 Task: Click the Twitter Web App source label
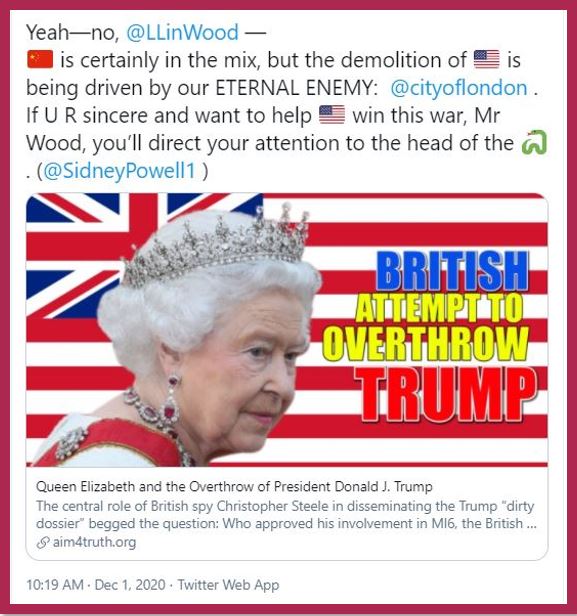[228, 585]
